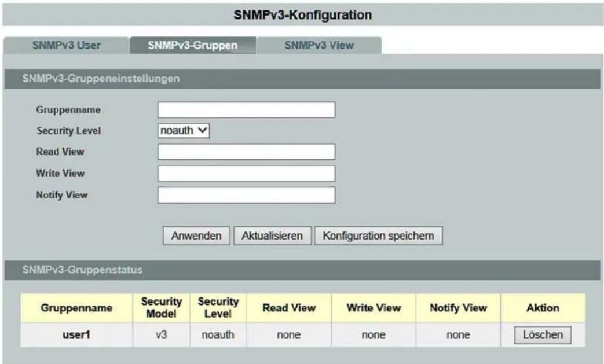
Task: Click the Security Level form label
Action: [x=69, y=131]
